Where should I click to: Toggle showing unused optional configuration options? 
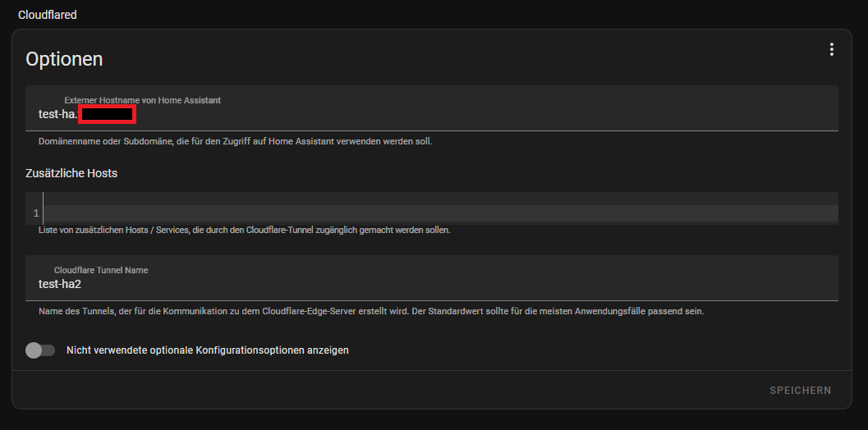click(40, 350)
